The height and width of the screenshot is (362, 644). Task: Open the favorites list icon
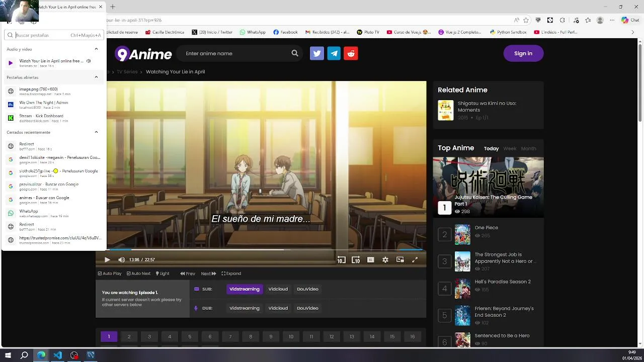pyautogui.click(x=588, y=20)
